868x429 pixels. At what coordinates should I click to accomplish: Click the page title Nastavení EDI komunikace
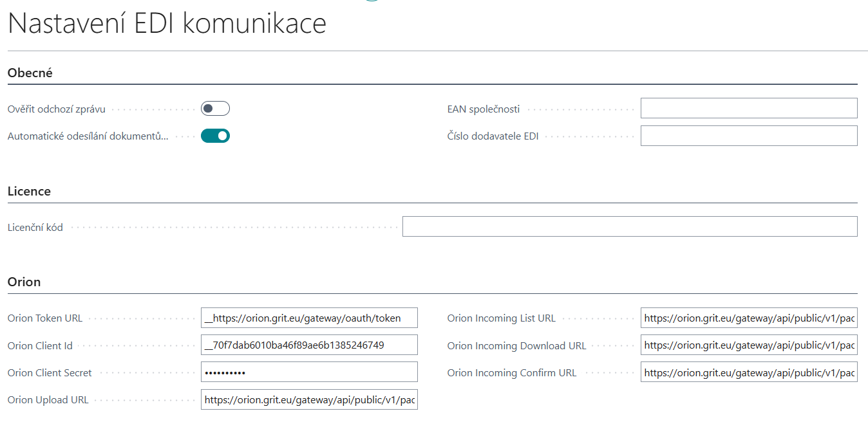pos(167,24)
